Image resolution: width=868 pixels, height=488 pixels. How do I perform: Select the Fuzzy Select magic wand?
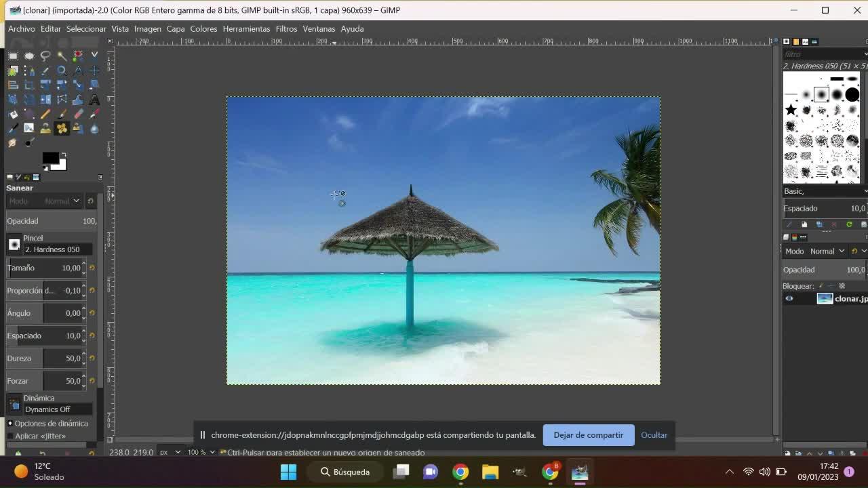tap(62, 56)
